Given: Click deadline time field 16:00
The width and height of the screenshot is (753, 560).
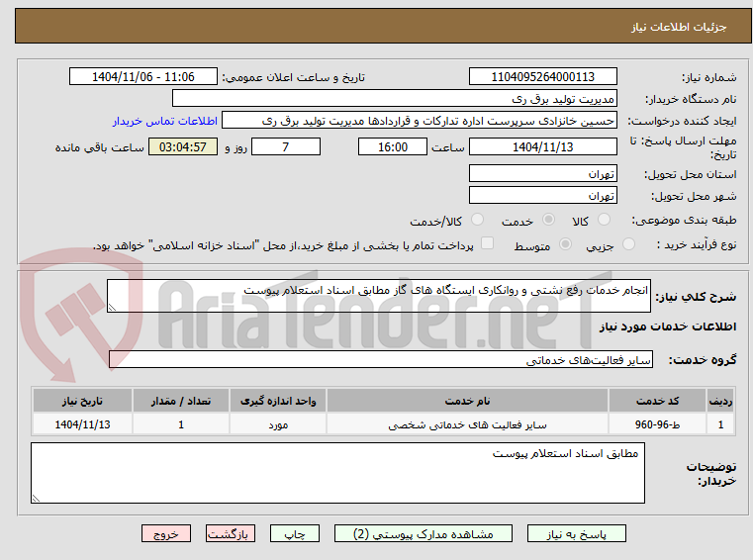Looking at the screenshot, I should (x=393, y=147).
